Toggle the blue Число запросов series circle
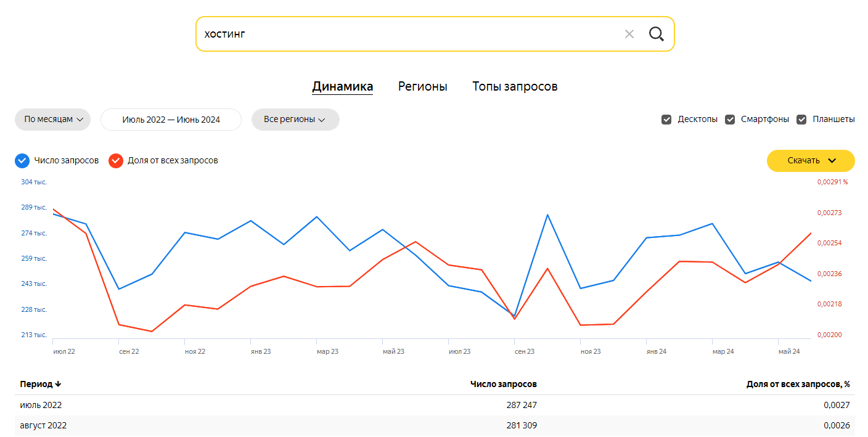This screenshot has height=437, width=868. (22, 161)
